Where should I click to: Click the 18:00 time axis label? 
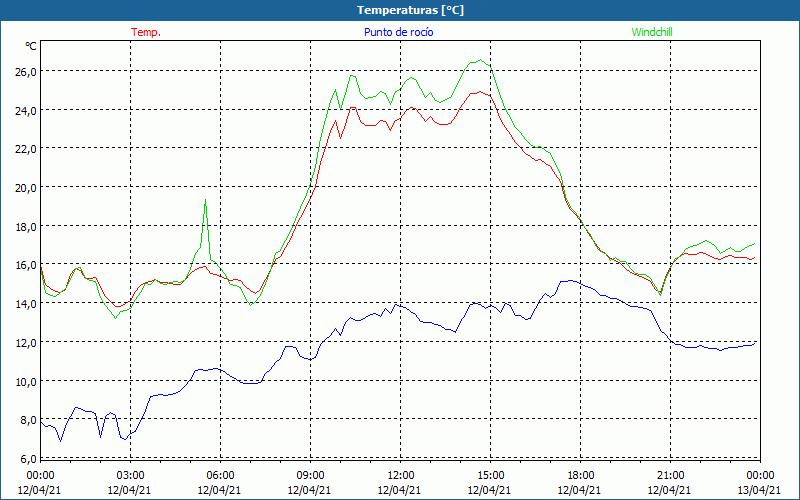pos(580,476)
